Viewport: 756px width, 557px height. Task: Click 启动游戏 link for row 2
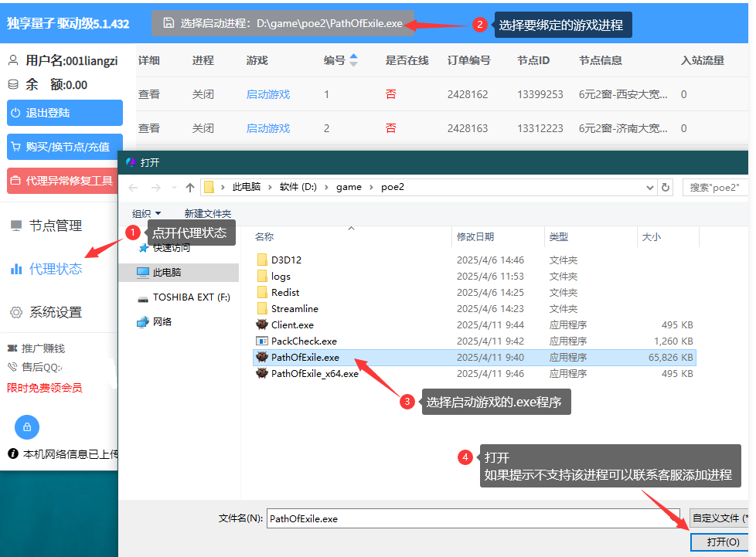coord(268,128)
